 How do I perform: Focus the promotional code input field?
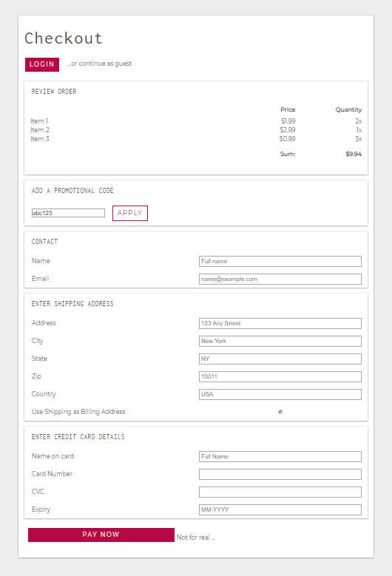coord(68,213)
